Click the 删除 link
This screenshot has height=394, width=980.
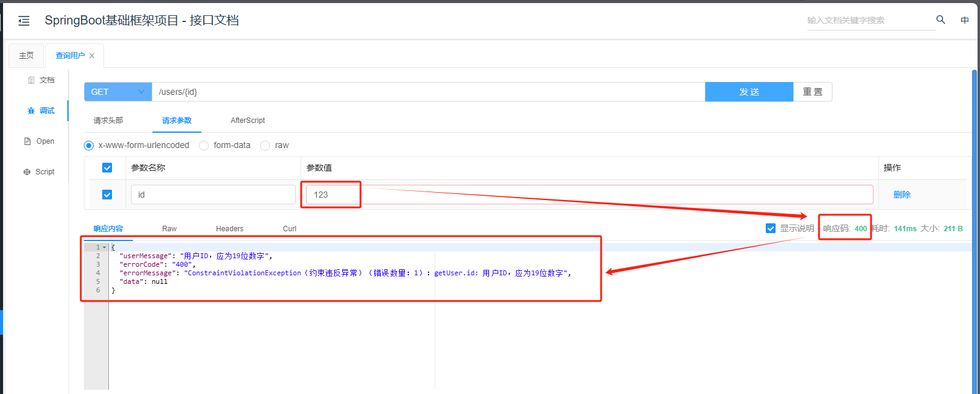(x=902, y=195)
